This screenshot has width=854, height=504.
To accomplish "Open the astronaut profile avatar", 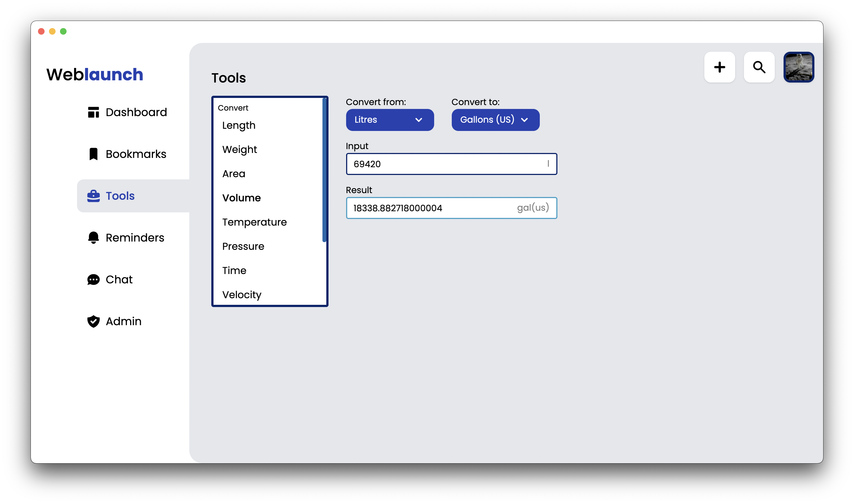I will tap(799, 67).
